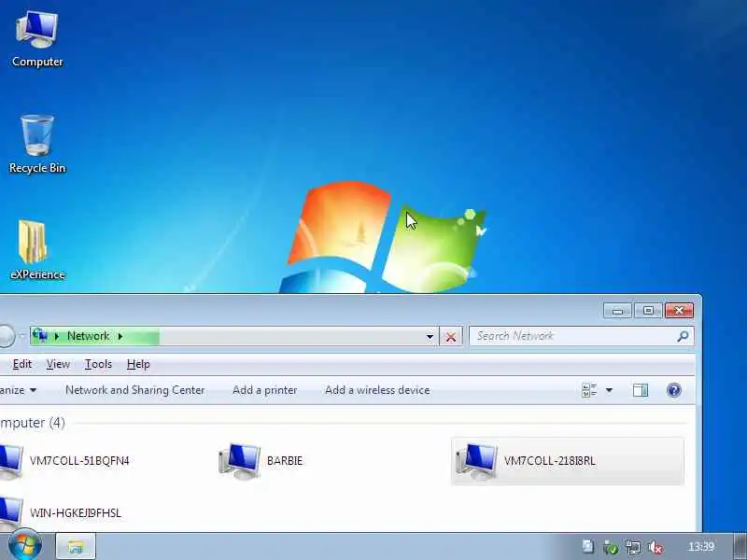Click the WIN-HGKEJI9FHSL computer icon
747x560 pixels.
[x=10, y=513]
